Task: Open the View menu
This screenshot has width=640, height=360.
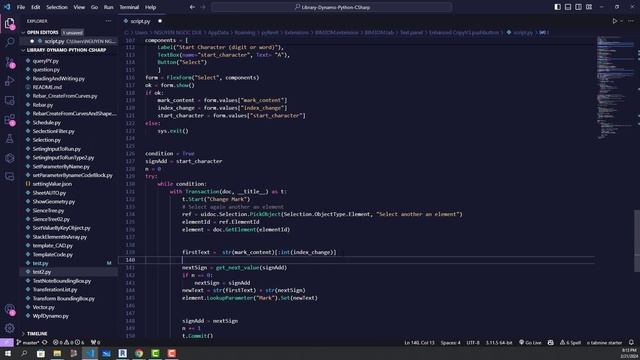Action: 79,7
